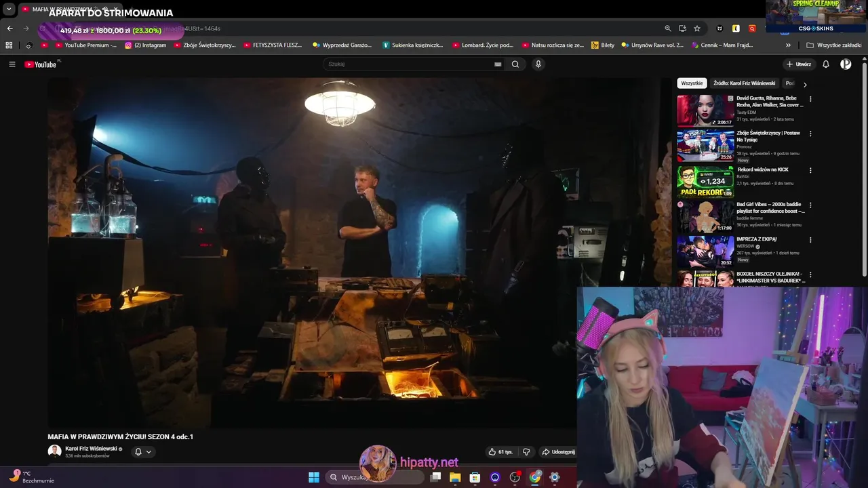The image size is (868, 488).
Task: Open Lombard. Życie pod... bookmark
Action: [483, 45]
